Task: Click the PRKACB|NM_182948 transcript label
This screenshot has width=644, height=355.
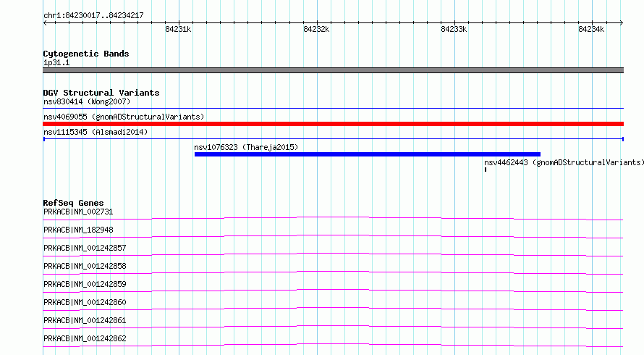Action: 78,230
